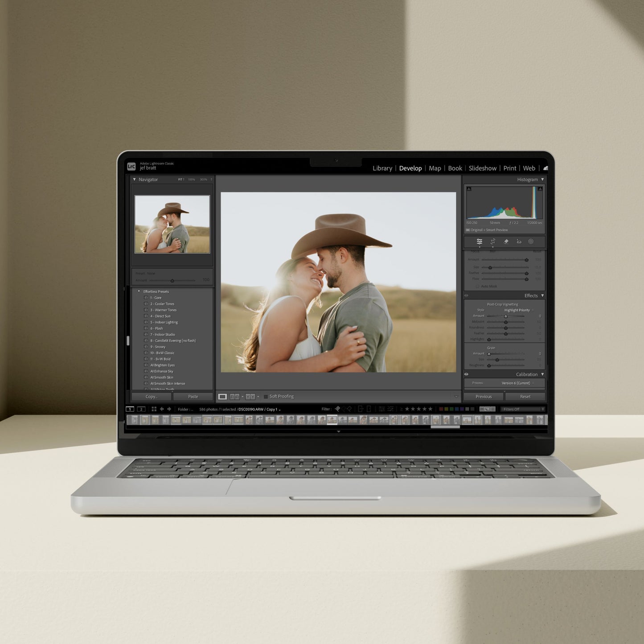Click the preset icon beside 1 - Core
644x644 pixels.
click(x=146, y=298)
